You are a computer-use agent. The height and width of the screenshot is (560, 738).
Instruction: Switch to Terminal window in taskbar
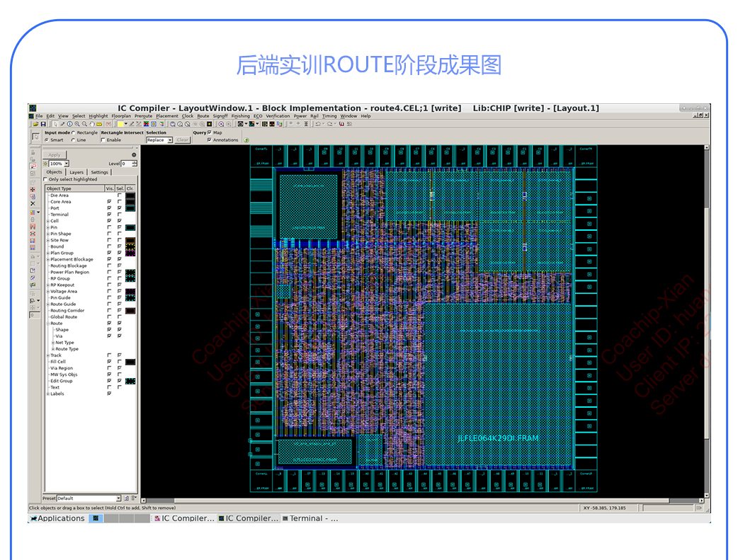(x=310, y=518)
